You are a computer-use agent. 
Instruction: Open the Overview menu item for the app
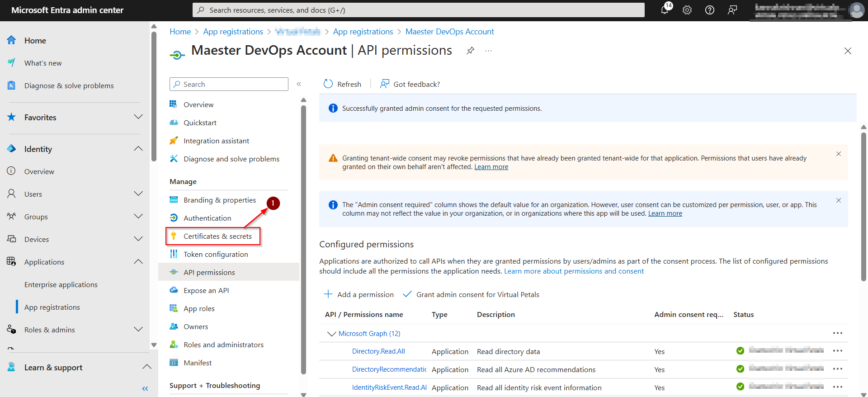[x=198, y=104]
